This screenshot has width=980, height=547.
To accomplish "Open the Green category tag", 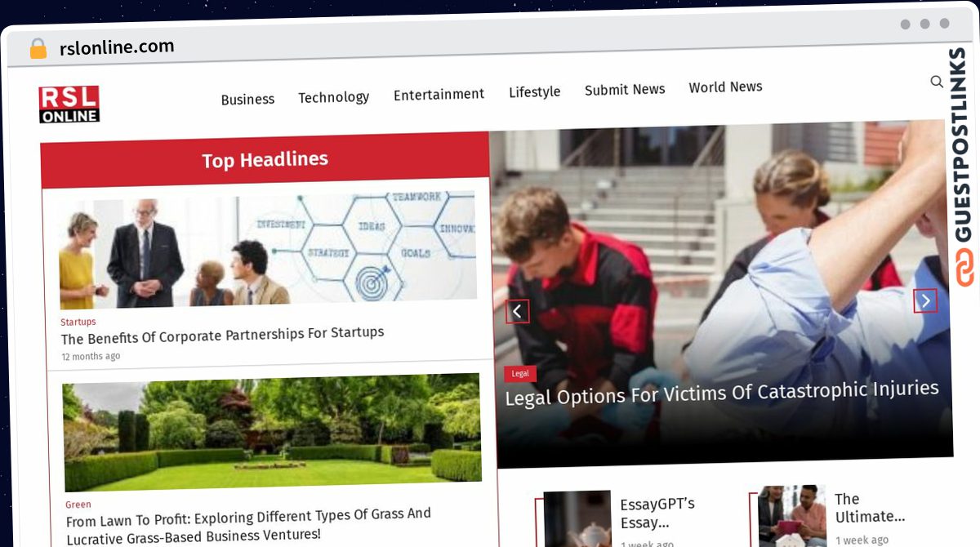I will pos(78,505).
